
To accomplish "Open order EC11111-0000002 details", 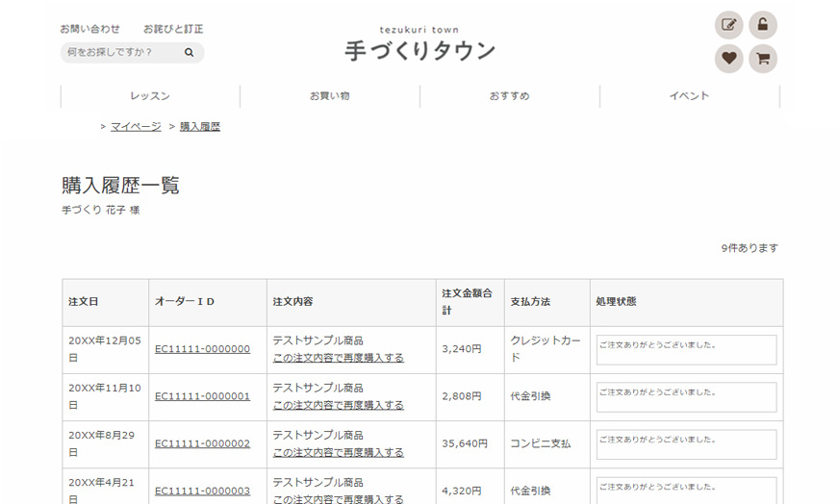I will (202, 443).
